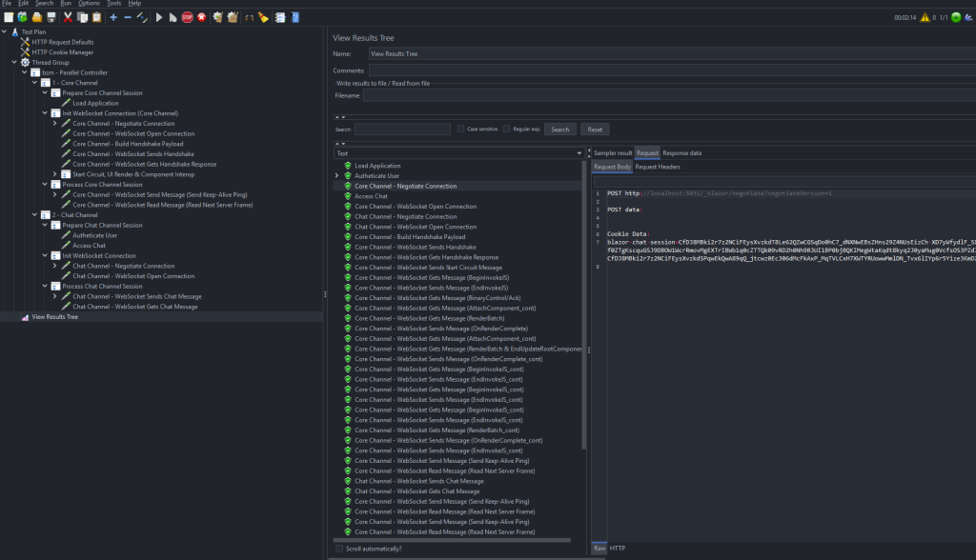The width and height of the screenshot is (976, 560).
Task: Click the results list vertical scrollbar
Action: click(x=584, y=305)
